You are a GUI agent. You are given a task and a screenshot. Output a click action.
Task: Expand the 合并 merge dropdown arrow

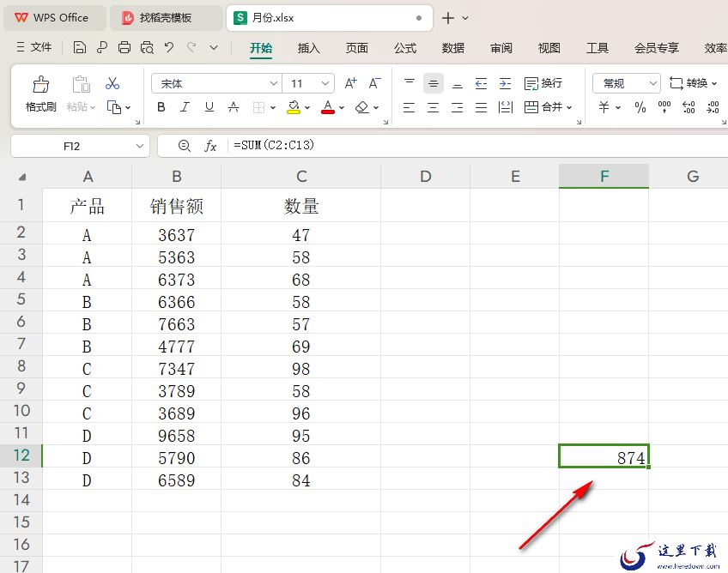point(569,107)
